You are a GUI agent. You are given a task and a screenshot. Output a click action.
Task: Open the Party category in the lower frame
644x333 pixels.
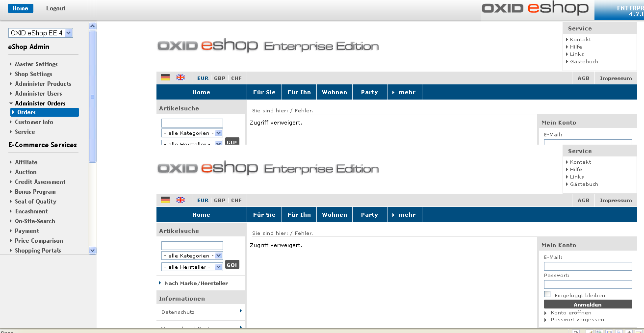369,215
